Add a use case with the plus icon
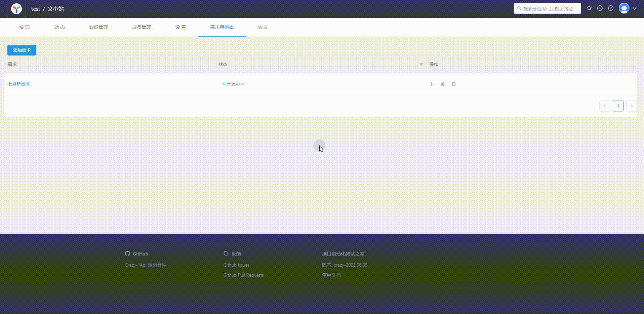This screenshot has width=644, height=314. coord(432,84)
